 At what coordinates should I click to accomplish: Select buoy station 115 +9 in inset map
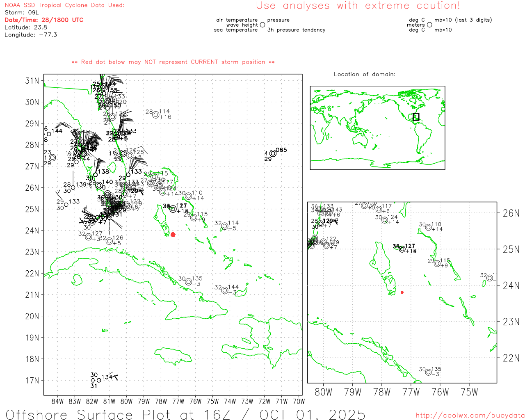coord(437,263)
